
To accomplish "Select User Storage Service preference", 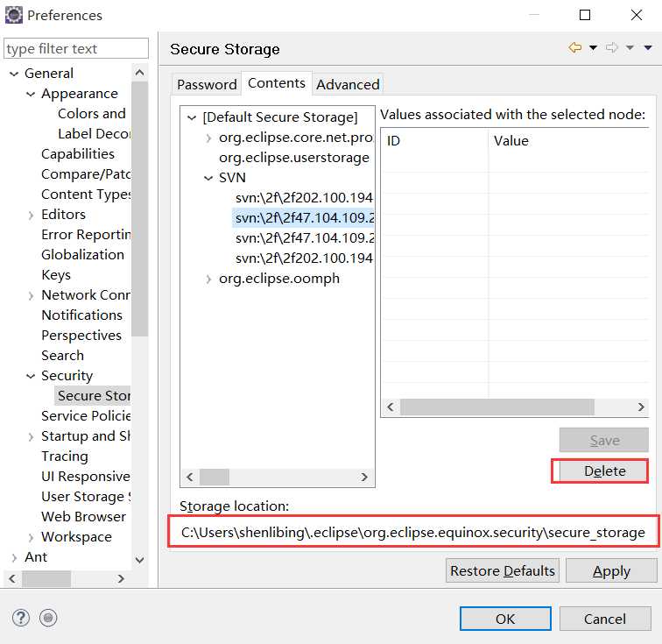I will [86, 497].
